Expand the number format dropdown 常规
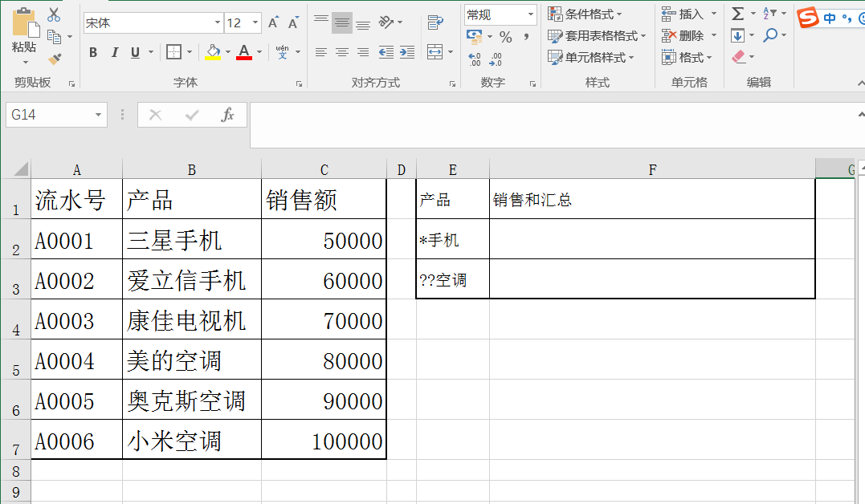 [x=531, y=14]
